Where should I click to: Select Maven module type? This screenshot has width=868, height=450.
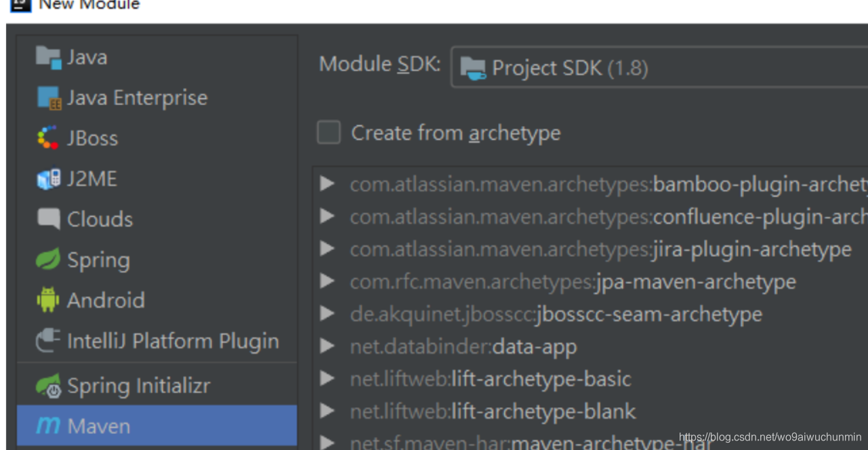157,426
